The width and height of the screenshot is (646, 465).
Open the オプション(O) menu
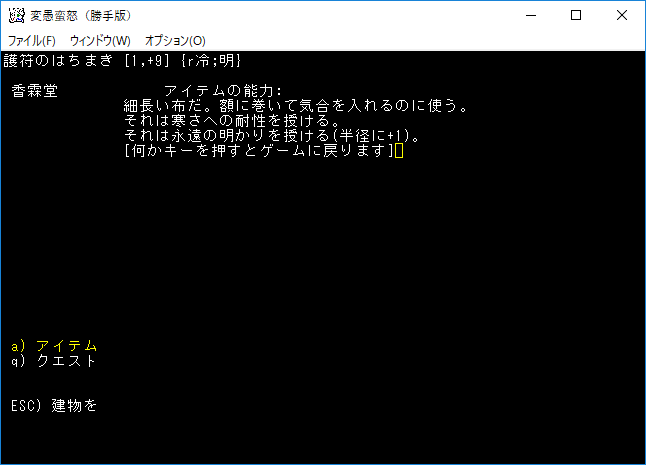(175, 41)
